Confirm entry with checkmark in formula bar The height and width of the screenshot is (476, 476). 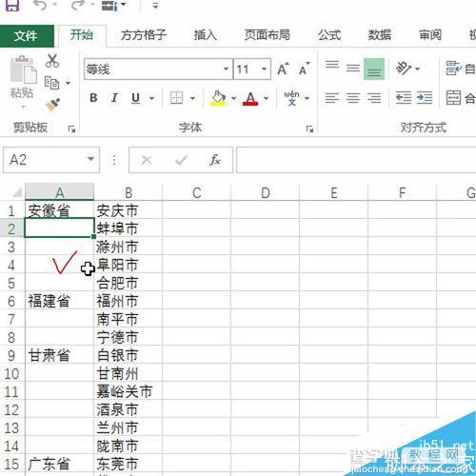coord(181,160)
